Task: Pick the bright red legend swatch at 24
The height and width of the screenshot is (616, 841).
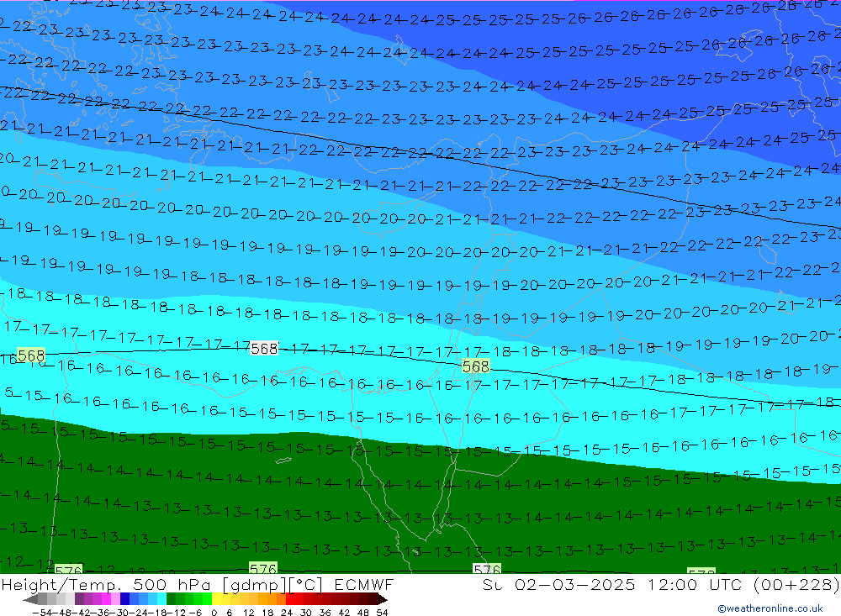Action: pos(290,599)
